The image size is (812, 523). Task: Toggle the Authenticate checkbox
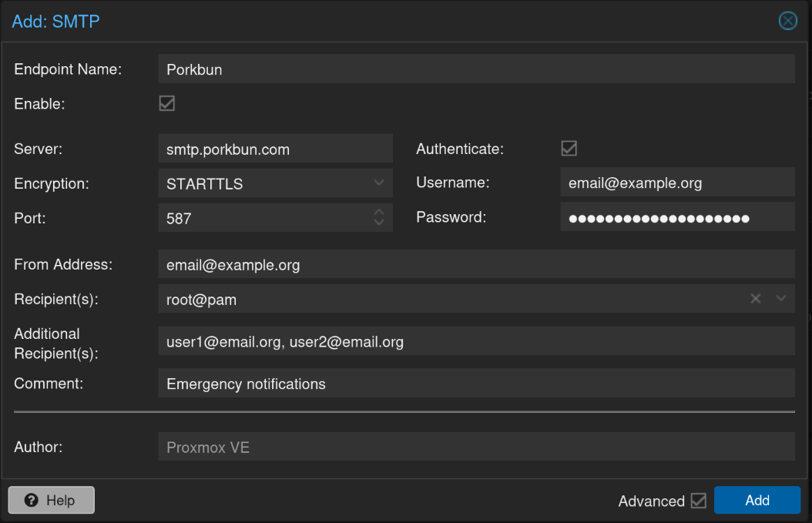(569, 148)
